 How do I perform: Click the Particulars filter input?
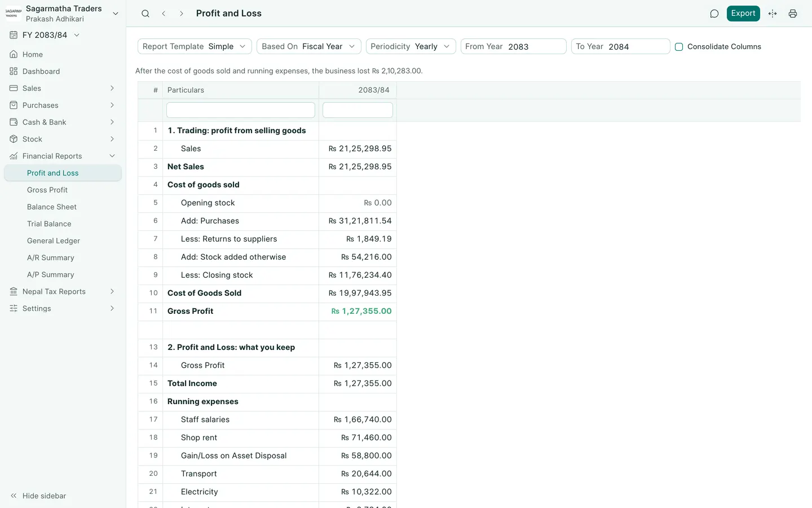(x=241, y=110)
